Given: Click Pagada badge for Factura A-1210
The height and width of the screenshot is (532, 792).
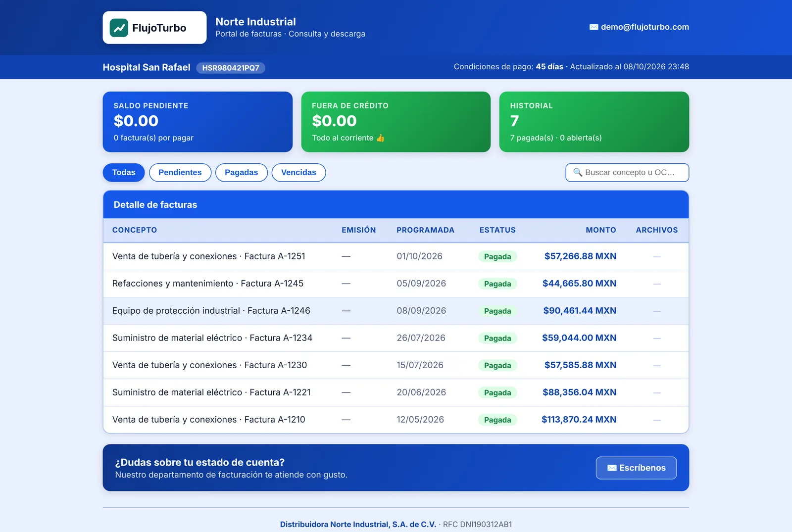Looking at the screenshot, I should (497, 420).
